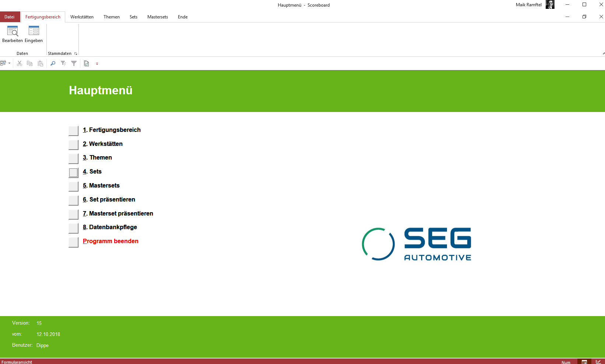
Task: Switch to Design view in status bar
Action: (598, 362)
